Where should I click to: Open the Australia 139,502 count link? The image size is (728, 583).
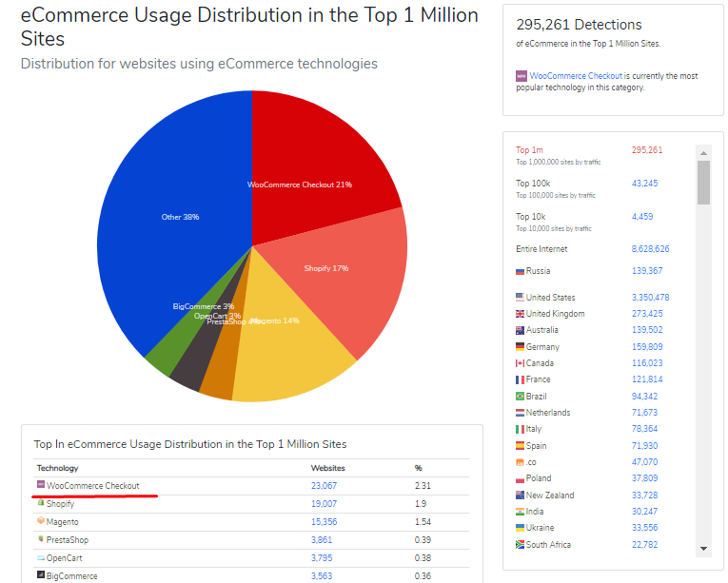(x=647, y=330)
